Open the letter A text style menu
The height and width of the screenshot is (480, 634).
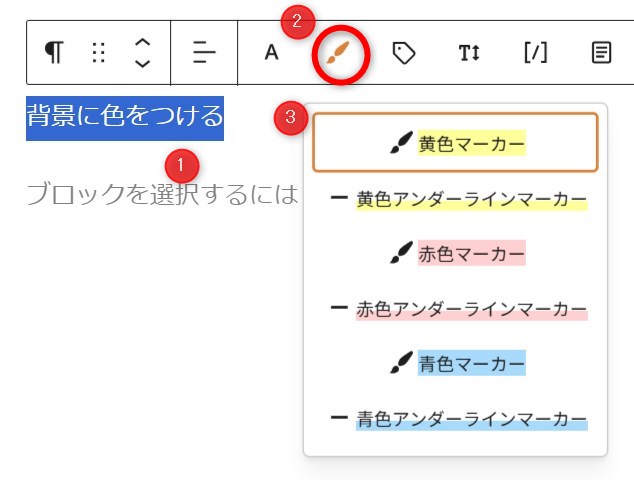[271, 53]
